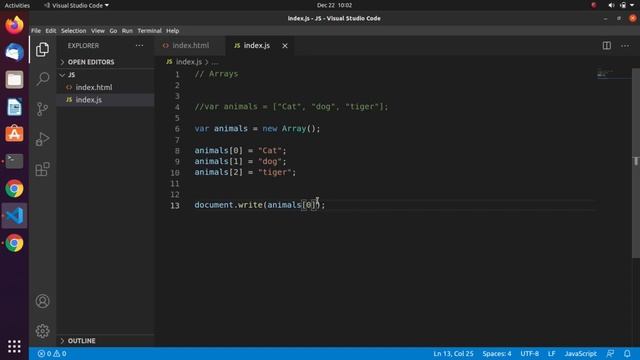Click the LF end-of-line selector
This screenshot has width=640, height=360.
[x=551, y=353]
